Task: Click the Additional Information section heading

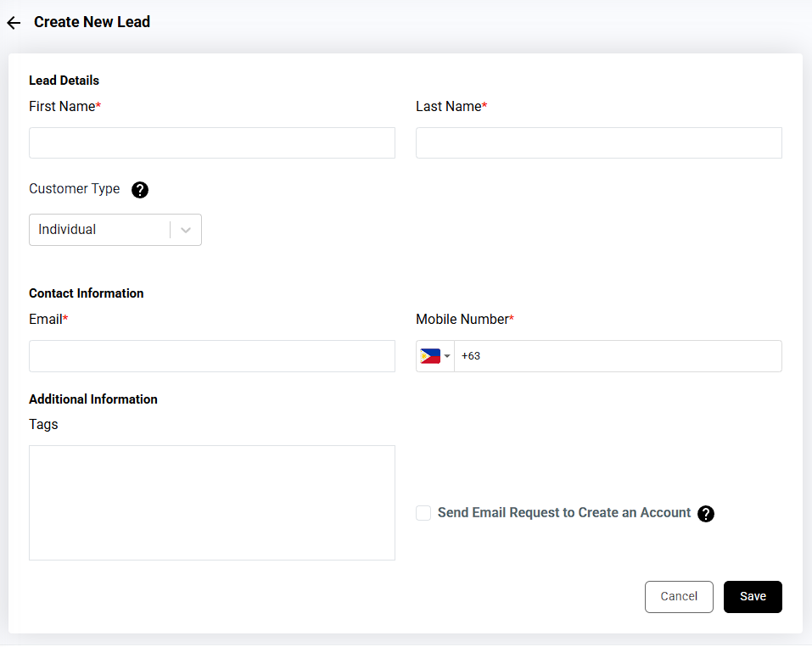Action: (93, 399)
